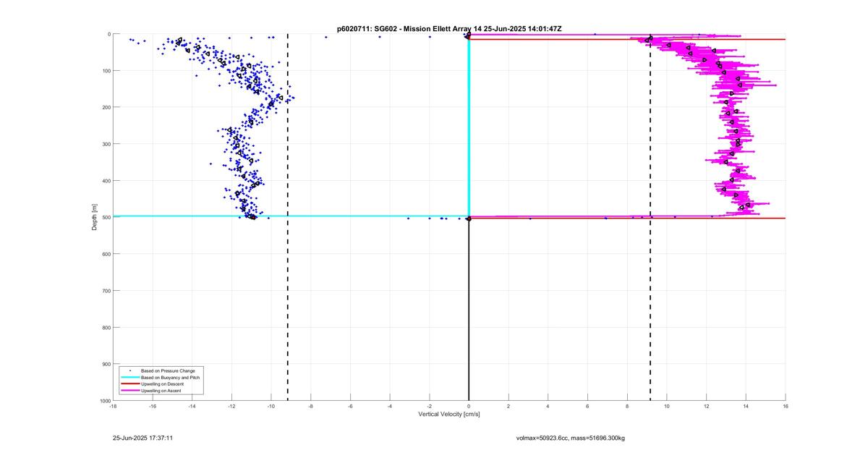Click the cyan line sample in the legend
Viewport: 868px width, 450px height.
pyautogui.click(x=129, y=377)
